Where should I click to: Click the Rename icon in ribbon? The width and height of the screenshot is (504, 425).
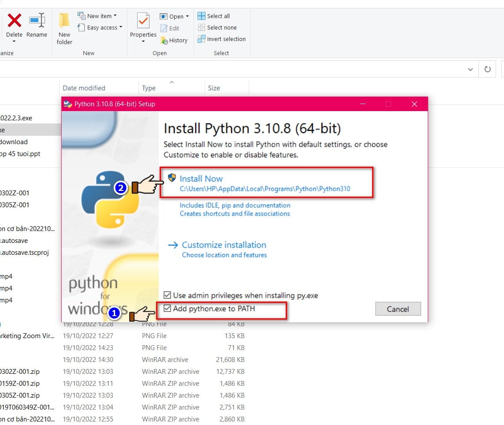pyautogui.click(x=37, y=20)
